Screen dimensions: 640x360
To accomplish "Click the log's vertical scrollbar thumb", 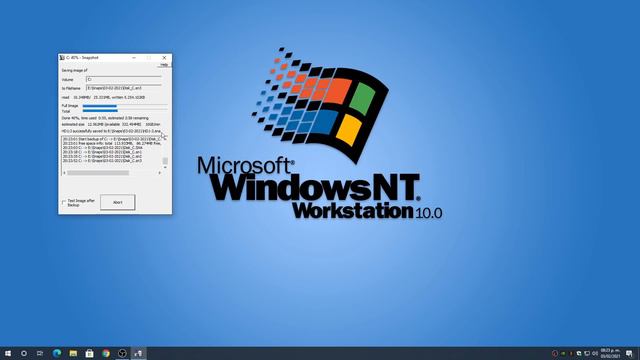I will 165,161.
